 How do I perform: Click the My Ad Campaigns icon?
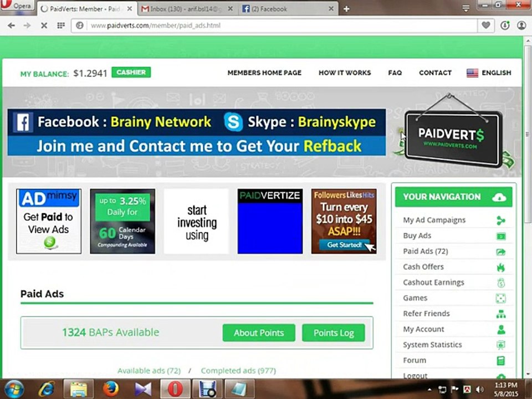[x=501, y=221]
